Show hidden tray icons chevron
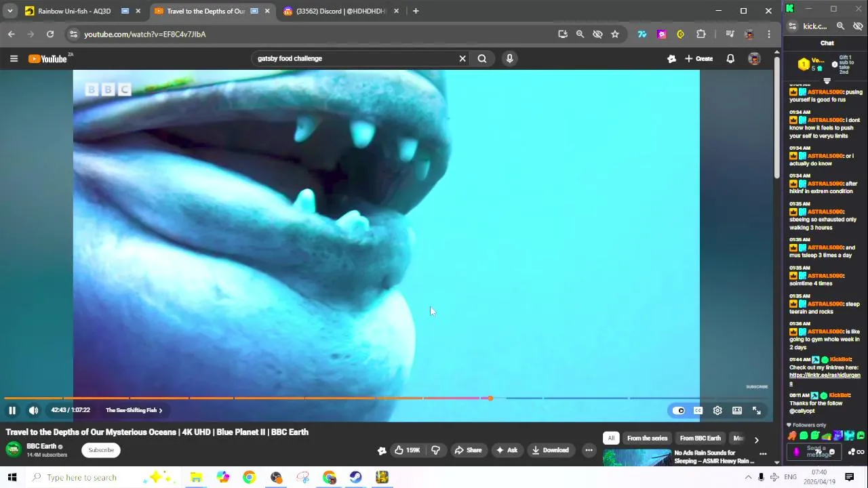Image resolution: width=868 pixels, height=488 pixels. pyautogui.click(x=749, y=477)
